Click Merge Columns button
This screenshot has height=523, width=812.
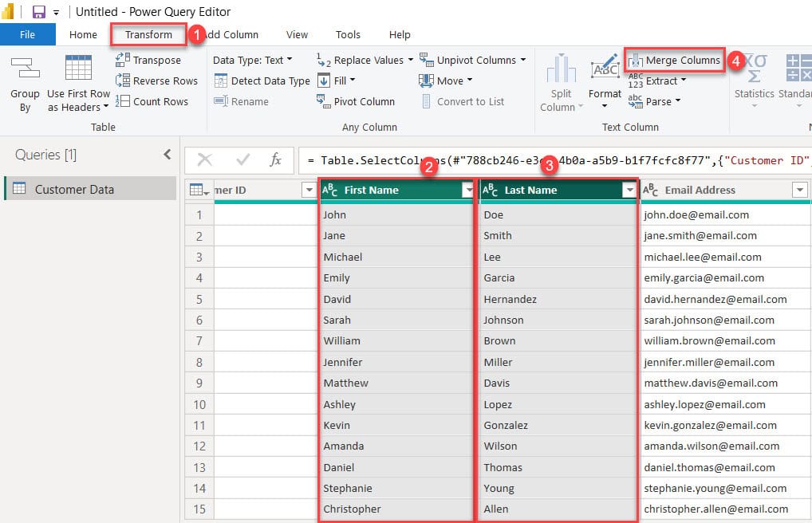674,60
